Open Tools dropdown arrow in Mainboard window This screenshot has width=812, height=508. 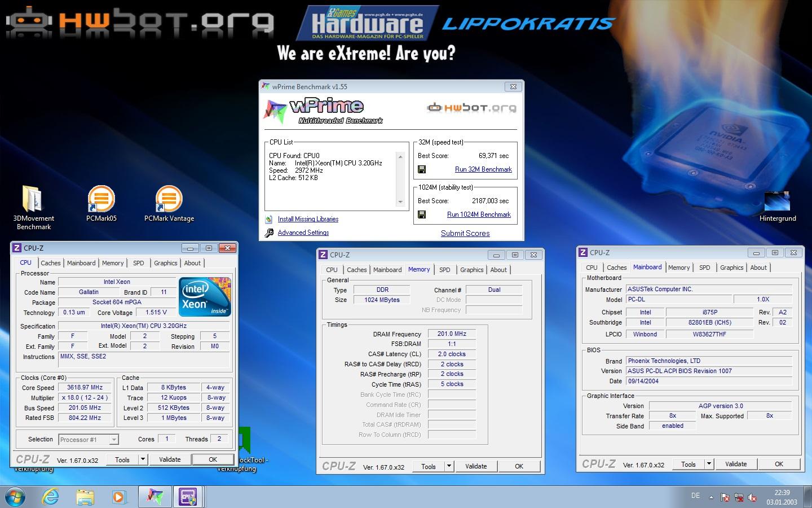pos(709,464)
